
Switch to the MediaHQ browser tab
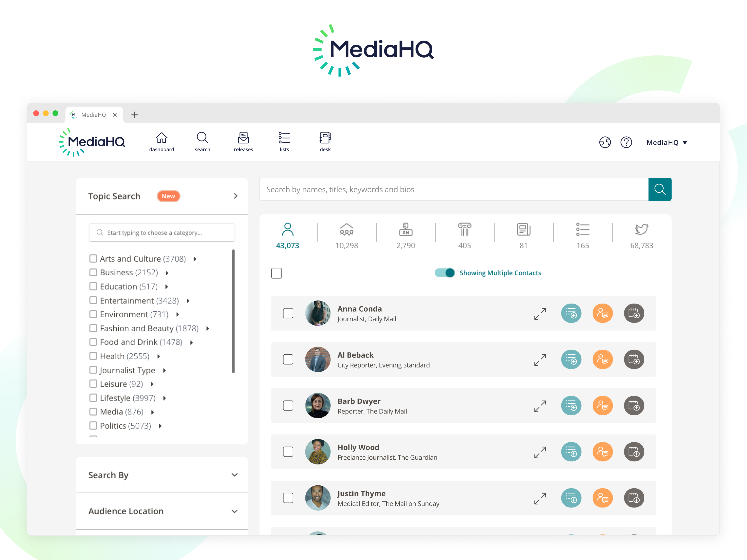[94, 115]
